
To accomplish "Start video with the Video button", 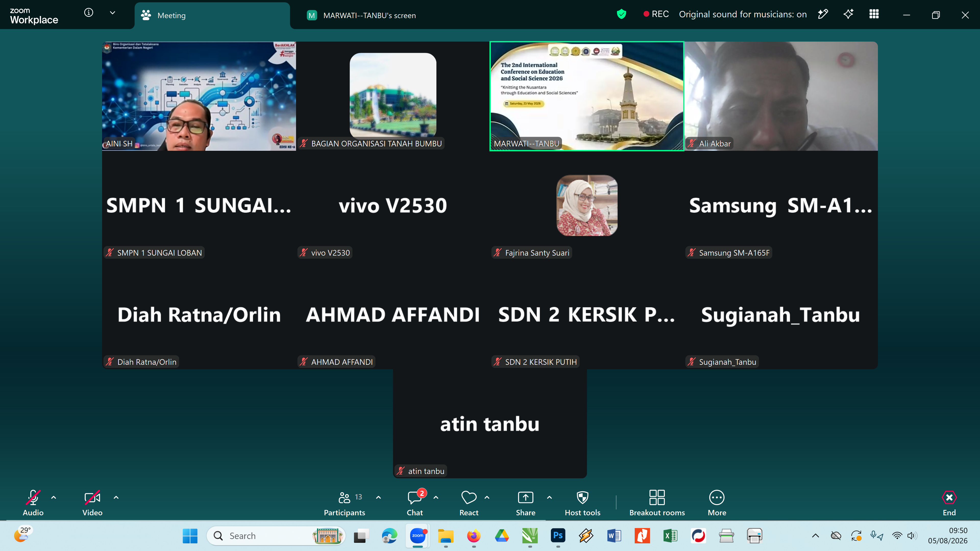I will click(92, 502).
